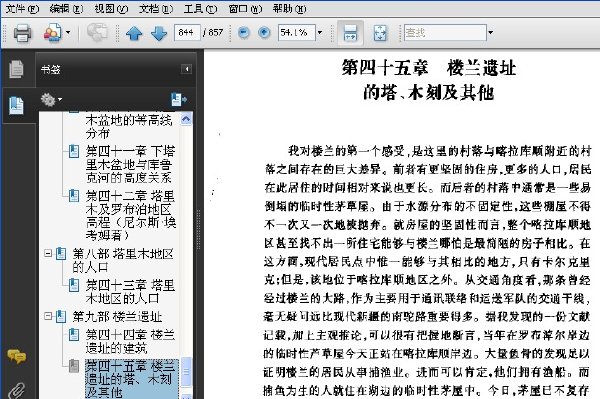Click the collaborate people icon in toolbar
Viewport: 600px width, 399px height.
(52, 33)
